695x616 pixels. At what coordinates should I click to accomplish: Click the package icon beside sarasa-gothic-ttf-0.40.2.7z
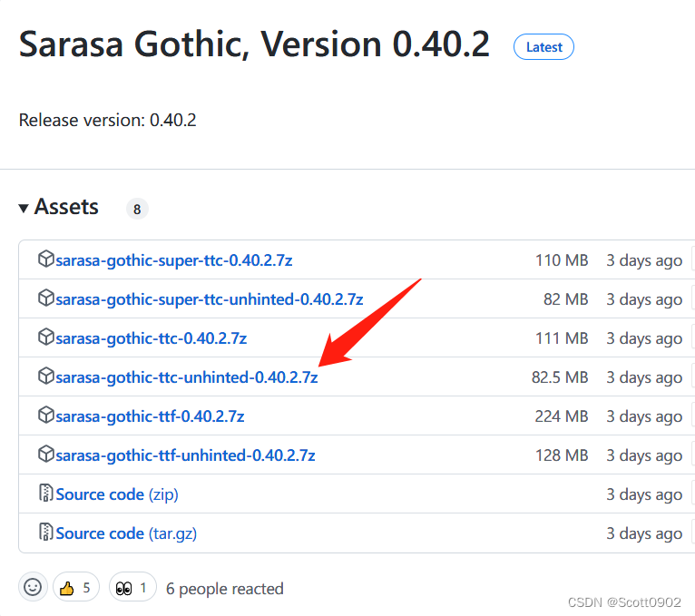coord(46,415)
